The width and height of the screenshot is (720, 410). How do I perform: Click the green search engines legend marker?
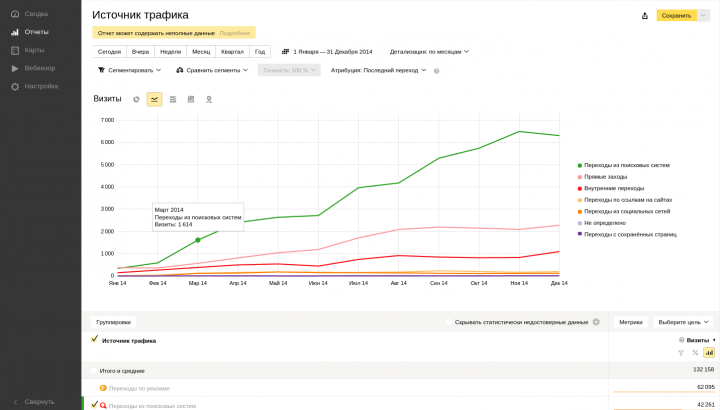point(579,165)
